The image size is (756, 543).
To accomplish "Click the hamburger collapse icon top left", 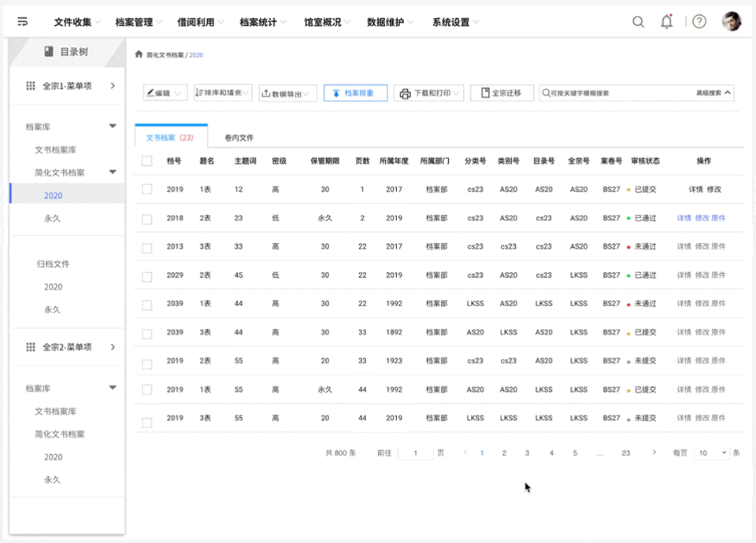I will point(23,21).
